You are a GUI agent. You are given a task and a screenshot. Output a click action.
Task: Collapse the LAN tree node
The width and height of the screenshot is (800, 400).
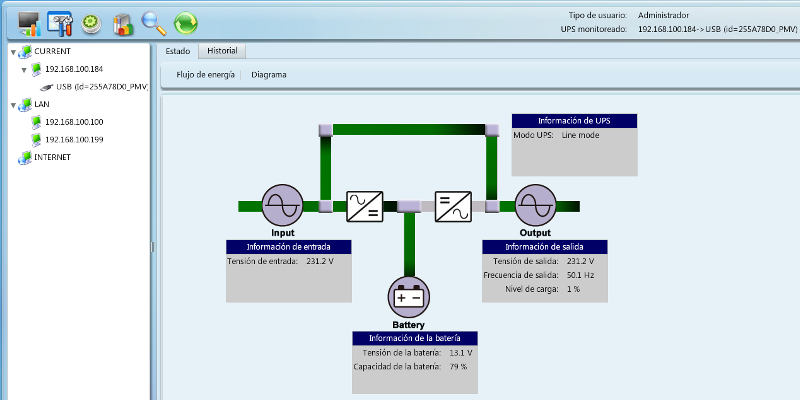click(x=13, y=106)
